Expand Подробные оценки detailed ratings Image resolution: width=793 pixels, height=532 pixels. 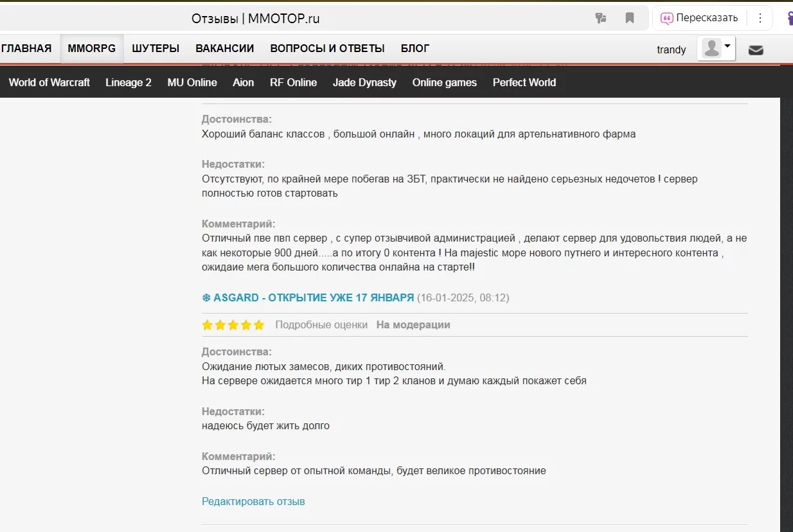(321, 325)
